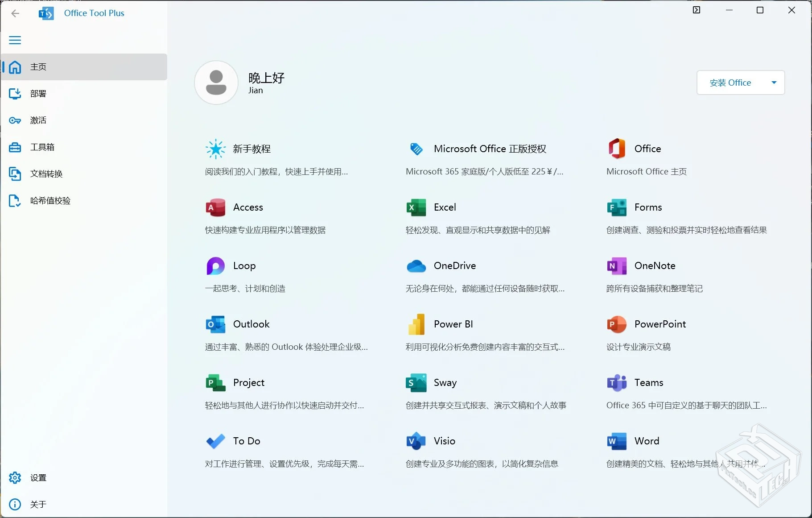Select the Word icon
812x518 pixels.
tap(615, 441)
